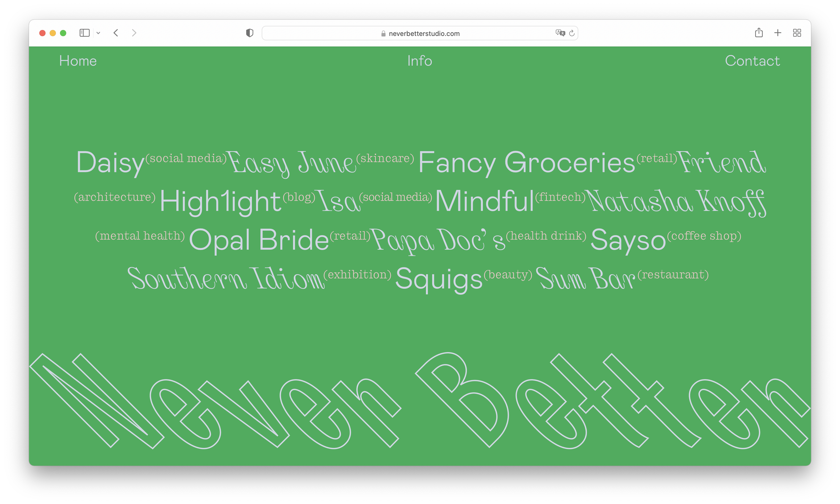Image resolution: width=840 pixels, height=504 pixels.
Task: Show the tab overview grid
Action: [x=797, y=33]
